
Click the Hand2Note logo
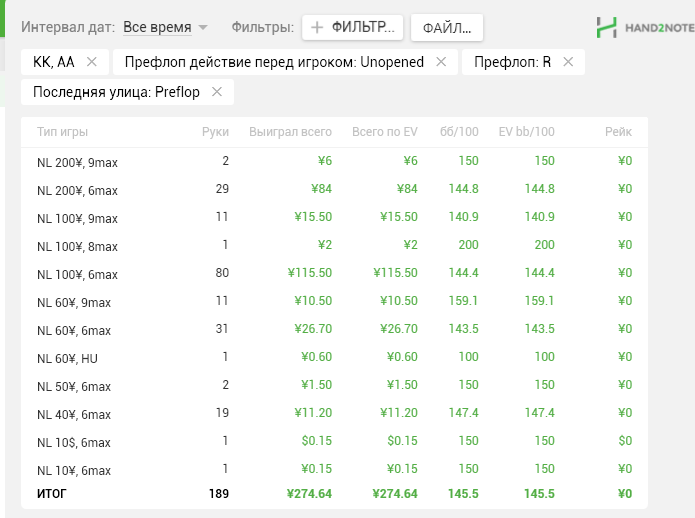pyautogui.click(x=639, y=28)
